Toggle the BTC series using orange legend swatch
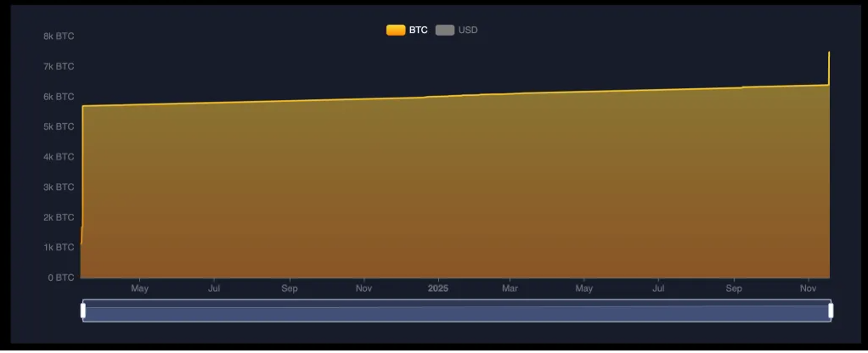This screenshot has height=353, width=868. pyautogui.click(x=396, y=31)
